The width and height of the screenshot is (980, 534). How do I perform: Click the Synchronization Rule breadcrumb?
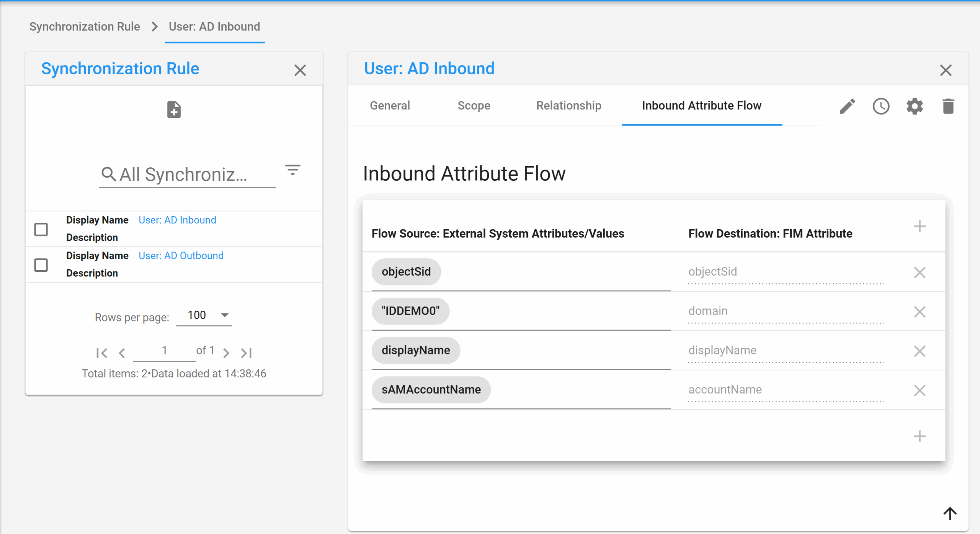click(x=85, y=26)
